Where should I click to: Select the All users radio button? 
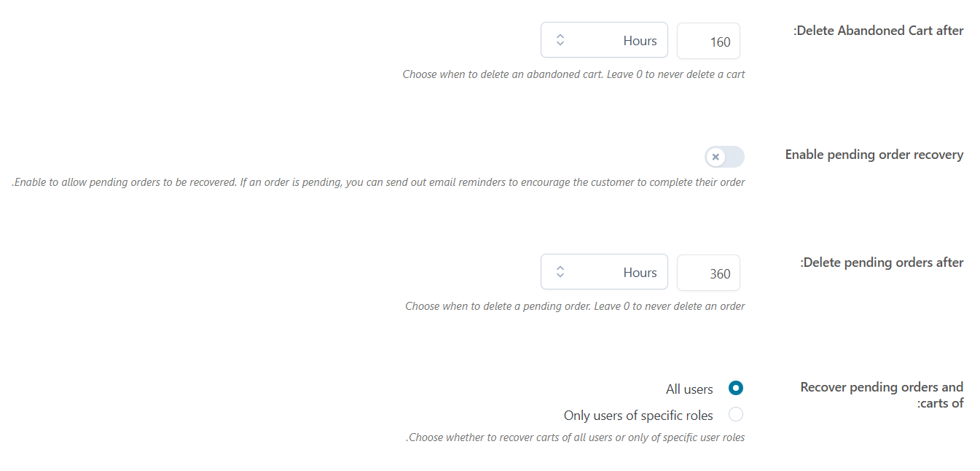click(736, 389)
